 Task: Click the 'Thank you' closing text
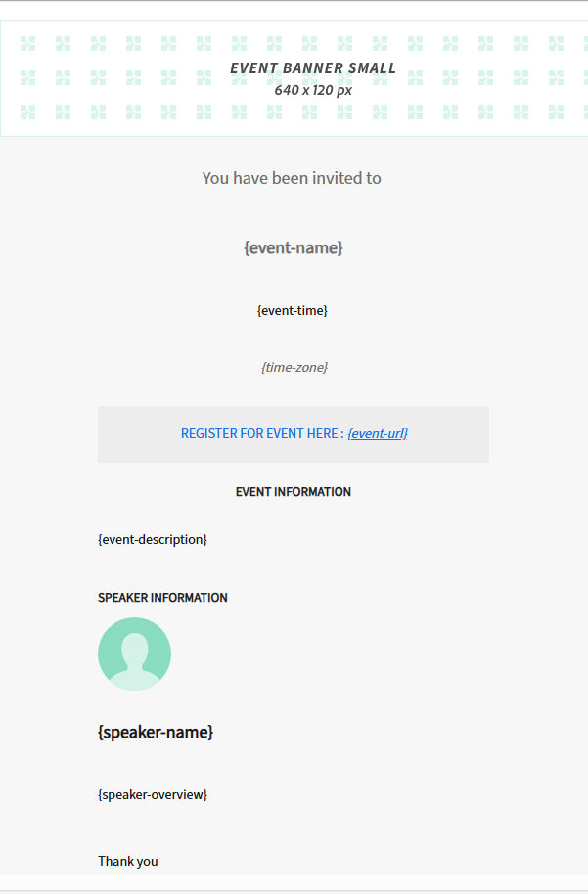127,861
